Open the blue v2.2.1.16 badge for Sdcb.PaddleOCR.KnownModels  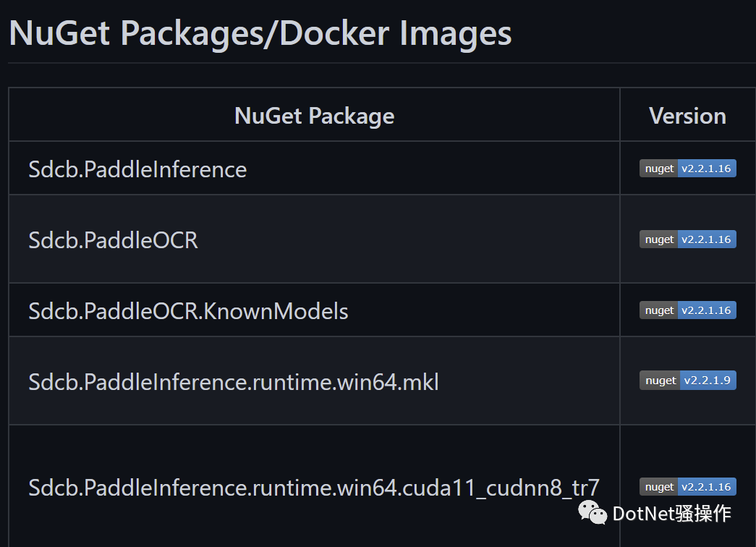coord(708,310)
